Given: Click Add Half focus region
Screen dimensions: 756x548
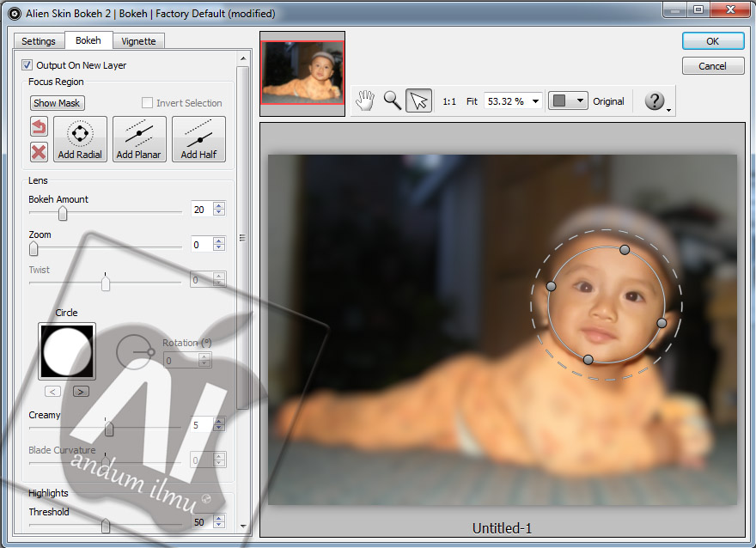Looking at the screenshot, I should pos(198,139).
